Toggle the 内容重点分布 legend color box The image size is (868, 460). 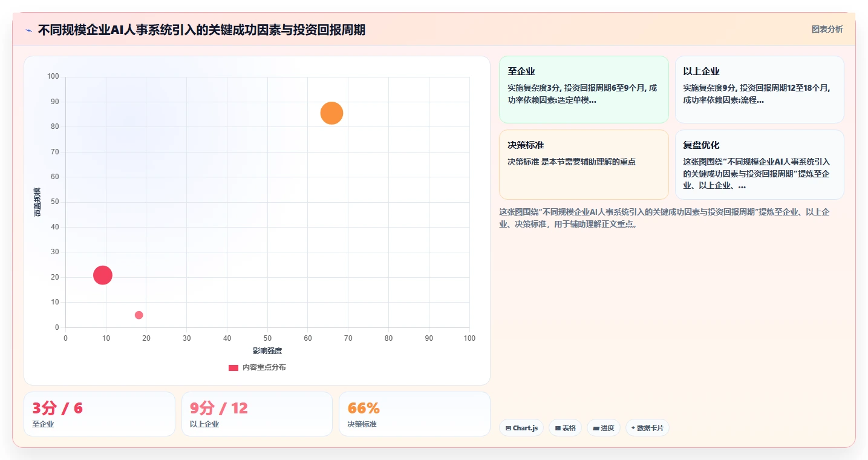(x=233, y=367)
